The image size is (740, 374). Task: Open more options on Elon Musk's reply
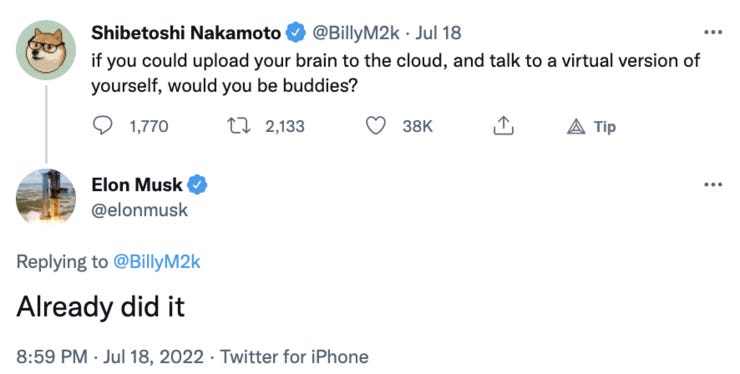click(x=713, y=185)
